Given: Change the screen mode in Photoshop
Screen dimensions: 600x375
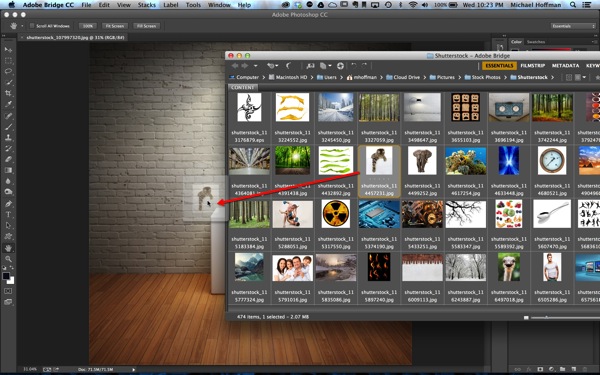Looking at the screenshot, I should pyautogui.click(x=8, y=302).
